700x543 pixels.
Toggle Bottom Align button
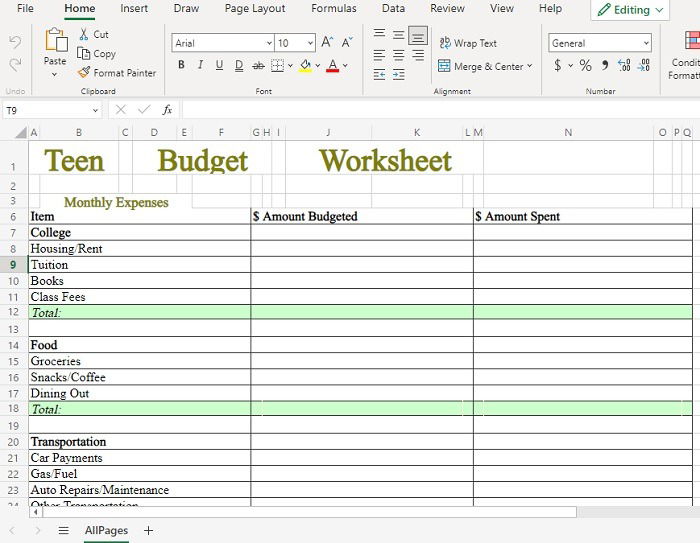click(x=418, y=35)
